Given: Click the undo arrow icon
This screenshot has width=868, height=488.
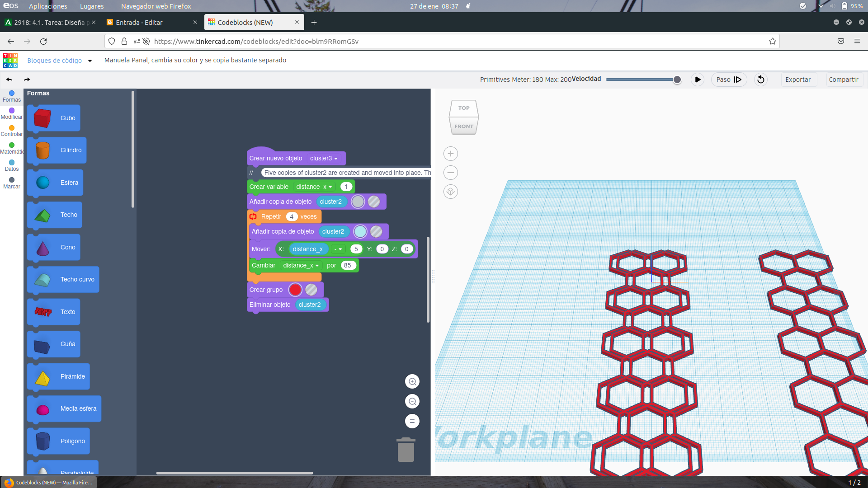Looking at the screenshot, I should point(9,80).
